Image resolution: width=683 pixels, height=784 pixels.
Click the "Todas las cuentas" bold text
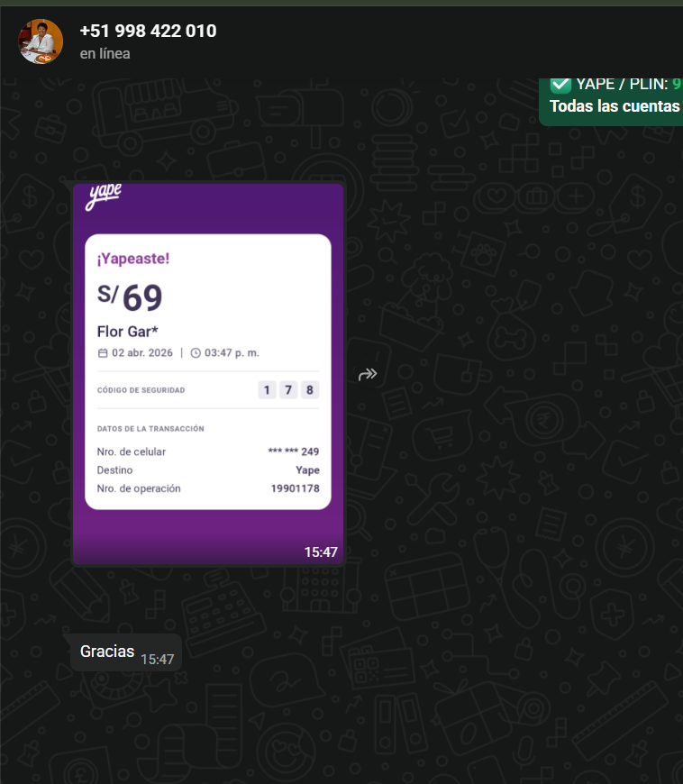[615, 106]
